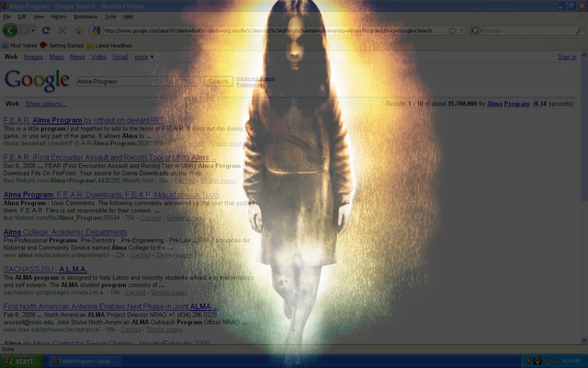Click the system tray clock
This screenshot has height=368, width=588.
(571, 362)
